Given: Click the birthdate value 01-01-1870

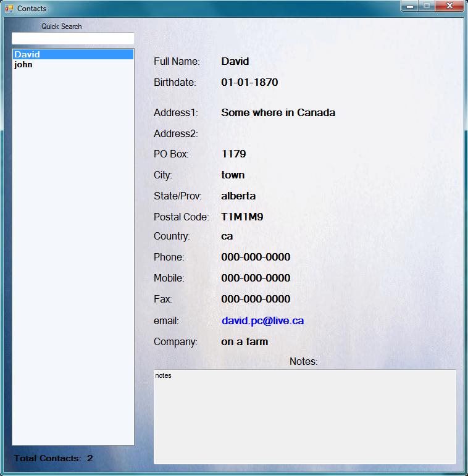Looking at the screenshot, I should [249, 82].
